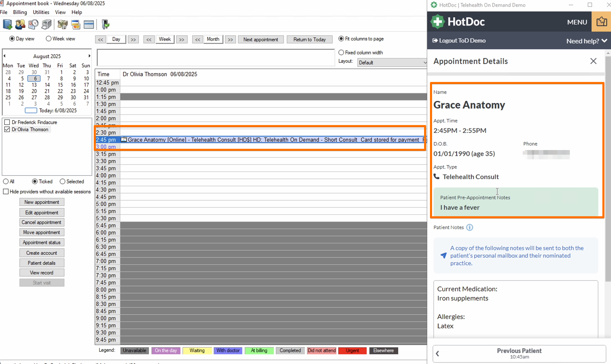This screenshot has height=364, width=611.
Task: Go back one month
Action: pos(197,40)
